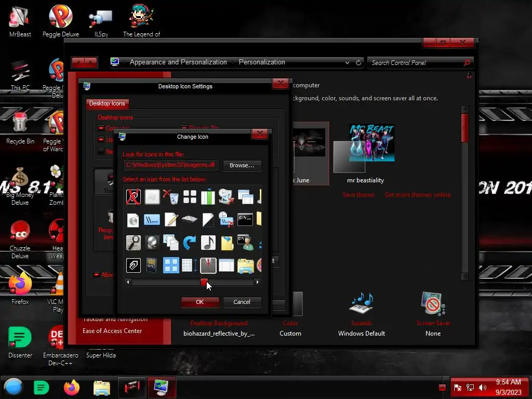Image resolution: width=532 pixels, height=399 pixels.
Task: Open Get more themes online link
Action: point(418,195)
